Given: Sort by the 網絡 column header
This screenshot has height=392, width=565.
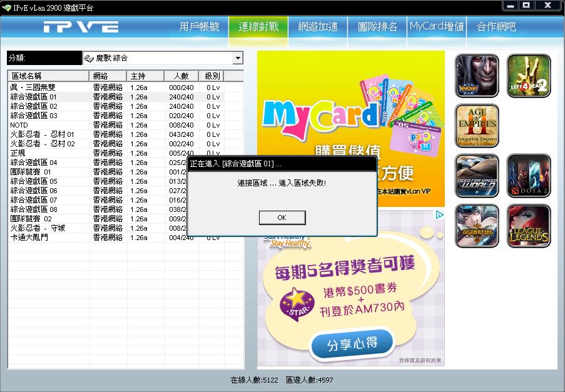Looking at the screenshot, I should 108,76.
